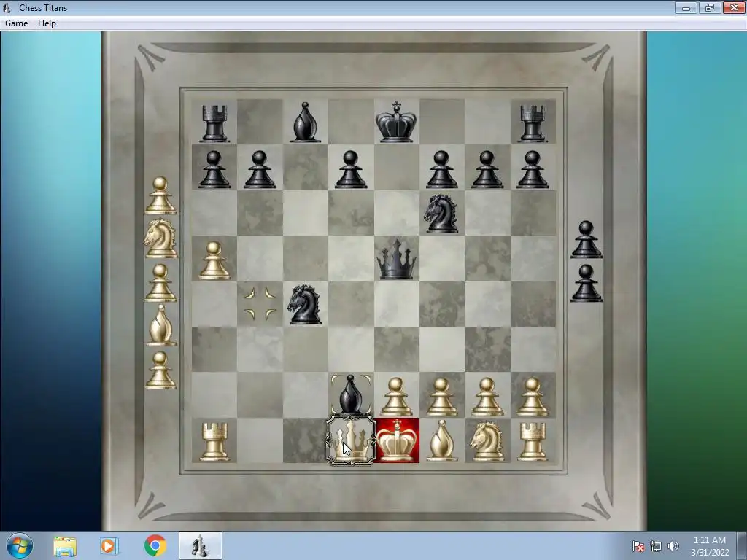Click the black king on e8
The width and height of the screenshot is (747, 560).
tap(396, 122)
